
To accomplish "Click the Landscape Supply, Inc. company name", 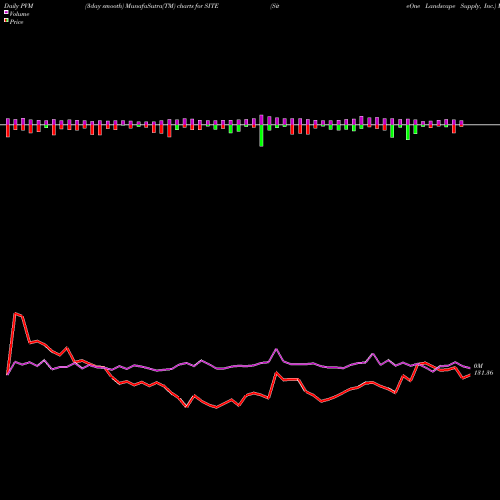I will [x=460, y=6].
